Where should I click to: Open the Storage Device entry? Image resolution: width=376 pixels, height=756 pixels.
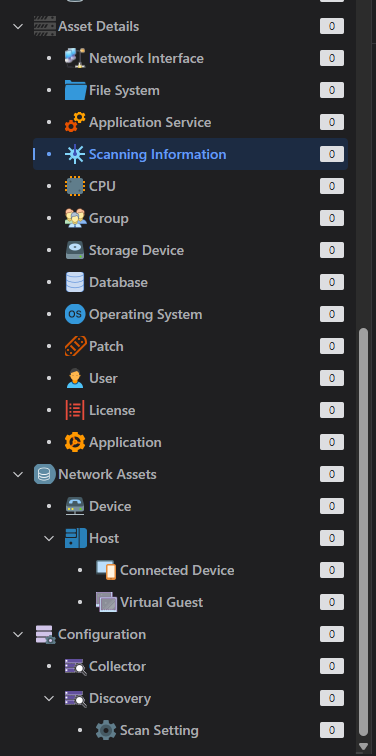click(x=190, y=250)
